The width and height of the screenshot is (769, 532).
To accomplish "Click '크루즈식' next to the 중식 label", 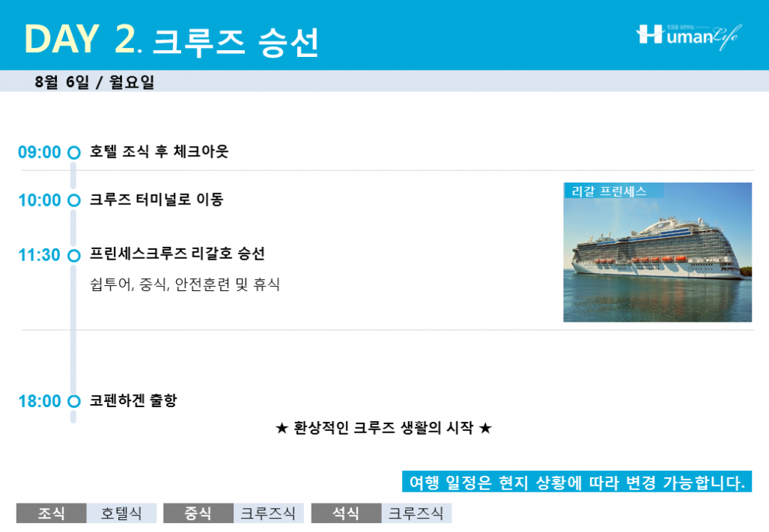I will coord(268,513).
